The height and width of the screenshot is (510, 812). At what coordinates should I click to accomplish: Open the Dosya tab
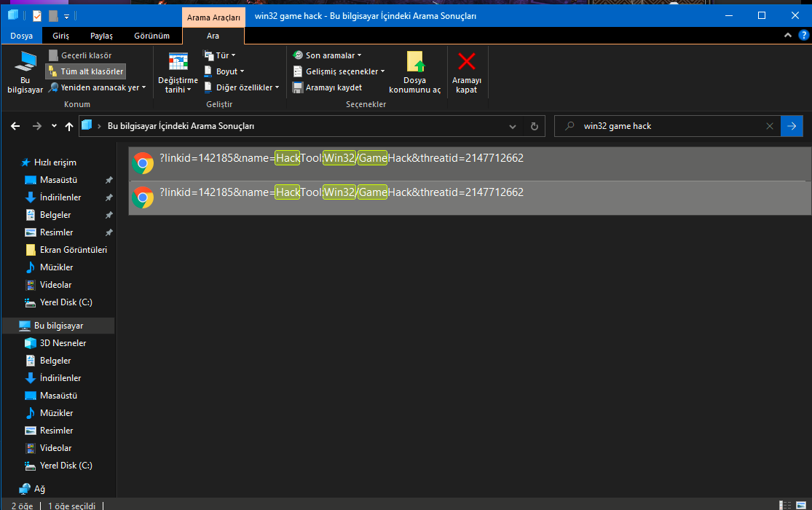[x=22, y=36]
